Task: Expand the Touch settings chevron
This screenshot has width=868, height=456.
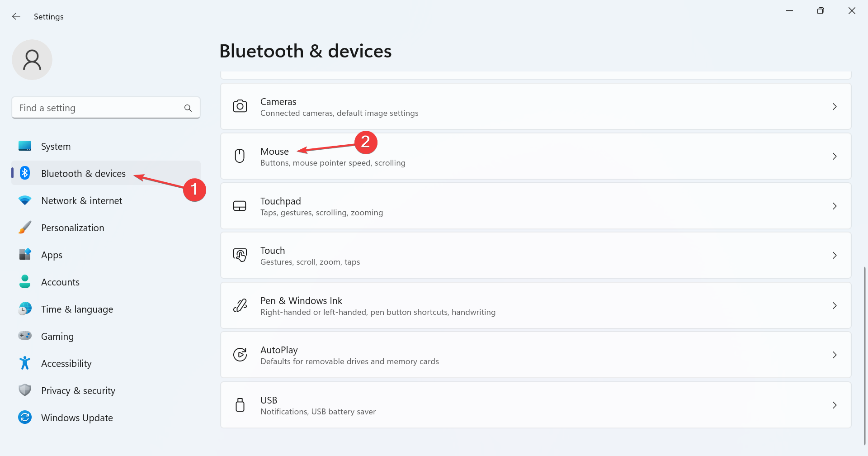Action: 835,255
